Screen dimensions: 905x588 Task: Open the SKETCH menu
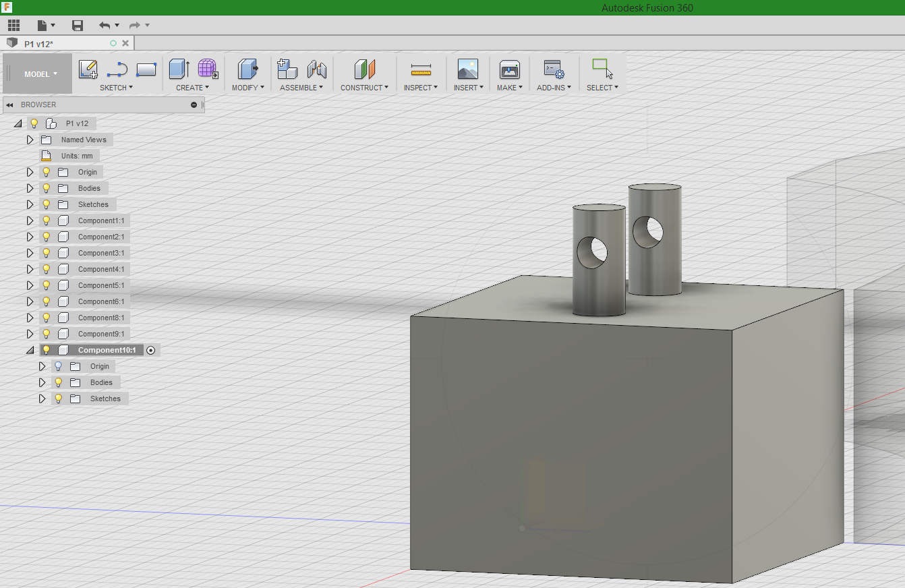[x=116, y=88]
